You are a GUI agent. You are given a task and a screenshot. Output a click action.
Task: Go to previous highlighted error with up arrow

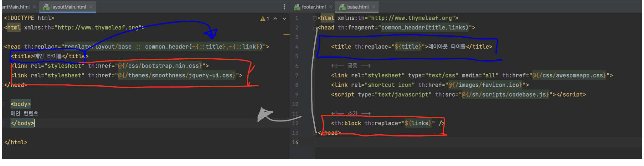coord(275,19)
